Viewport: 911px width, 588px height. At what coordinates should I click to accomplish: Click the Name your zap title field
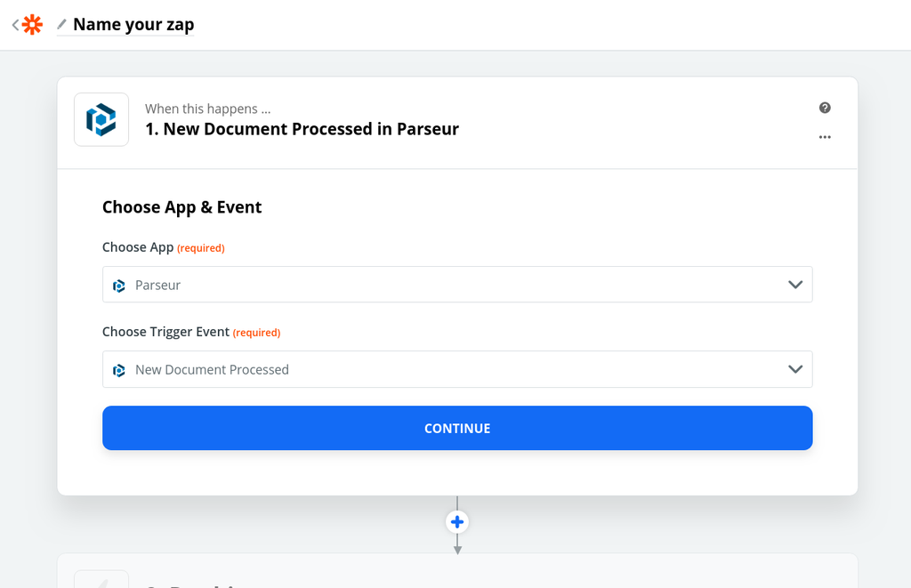pos(133,25)
